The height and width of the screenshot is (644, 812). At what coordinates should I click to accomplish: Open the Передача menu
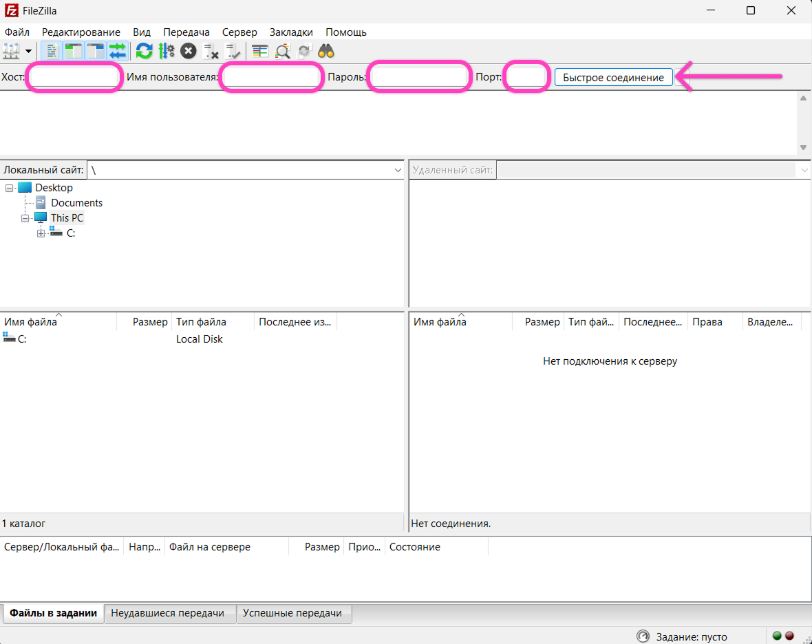click(186, 32)
